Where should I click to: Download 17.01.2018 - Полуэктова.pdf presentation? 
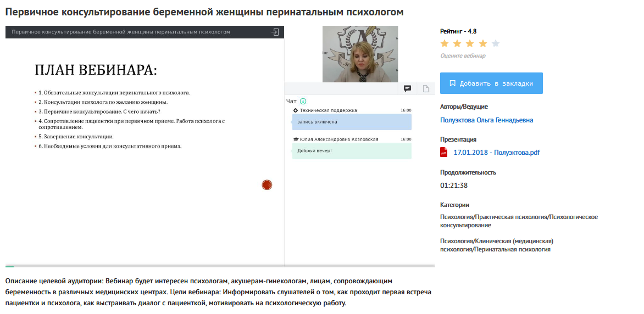tap(496, 153)
